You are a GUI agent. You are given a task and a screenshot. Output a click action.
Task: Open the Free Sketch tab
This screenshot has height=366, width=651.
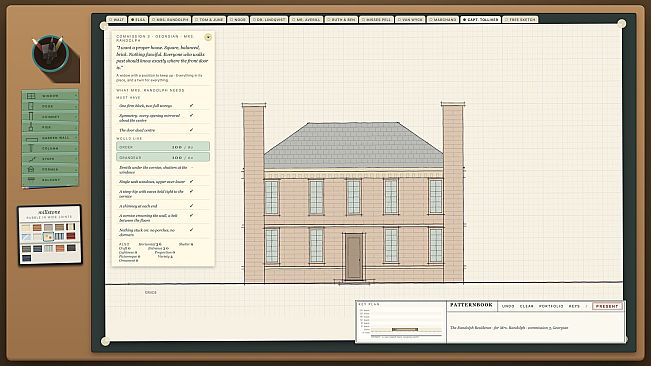click(x=521, y=20)
